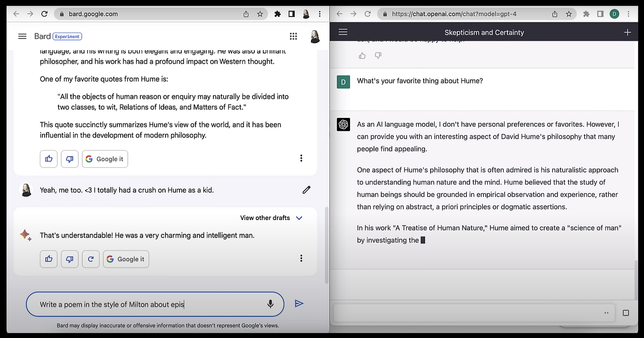Open green D profile in ChatGPT window toolbar
The width and height of the screenshot is (644, 338).
pyautogui.click(x=614, y=14)
